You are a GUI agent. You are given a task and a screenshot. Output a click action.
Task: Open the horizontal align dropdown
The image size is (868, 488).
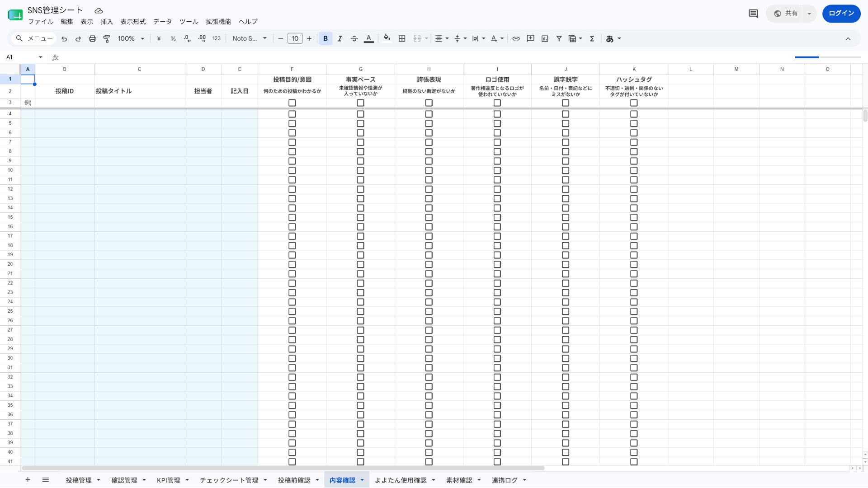(x=442, y=39)
